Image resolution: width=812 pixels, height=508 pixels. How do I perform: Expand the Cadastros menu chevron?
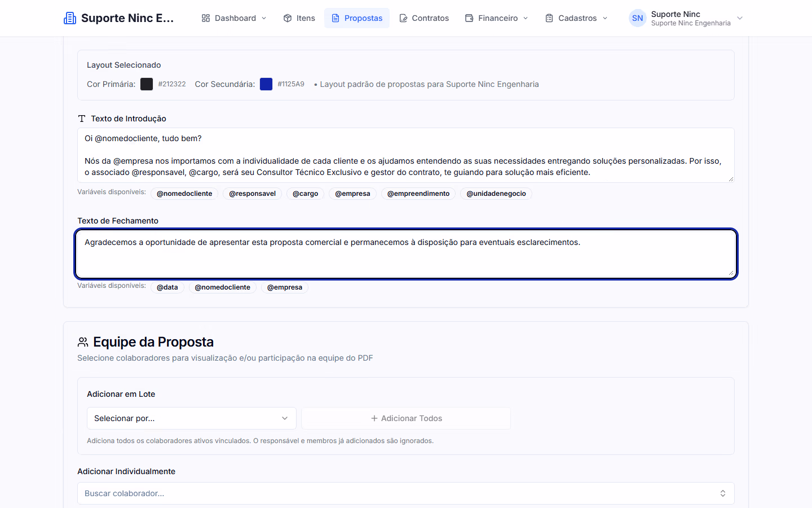[x=605, y=18]
